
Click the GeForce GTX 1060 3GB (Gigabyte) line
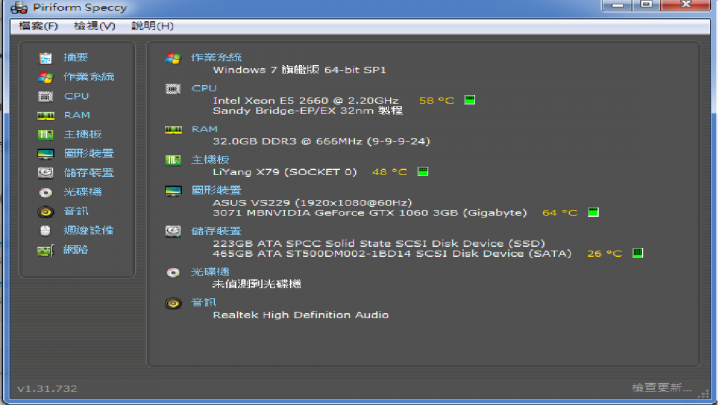point(370,213)
